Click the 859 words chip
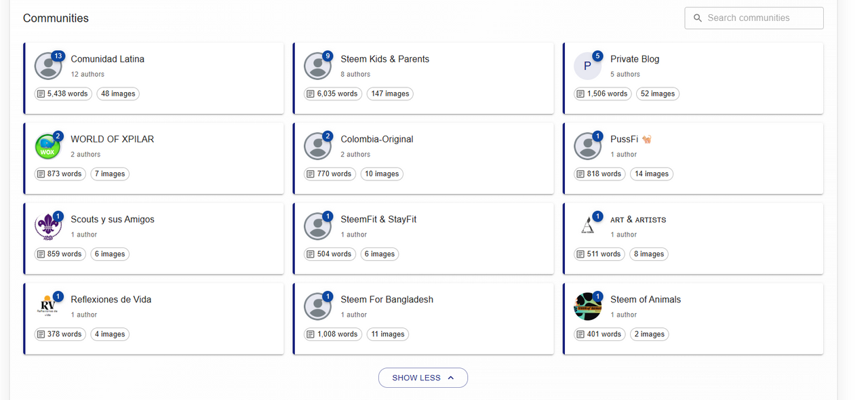The image size is (868, 400). (60, 254)
